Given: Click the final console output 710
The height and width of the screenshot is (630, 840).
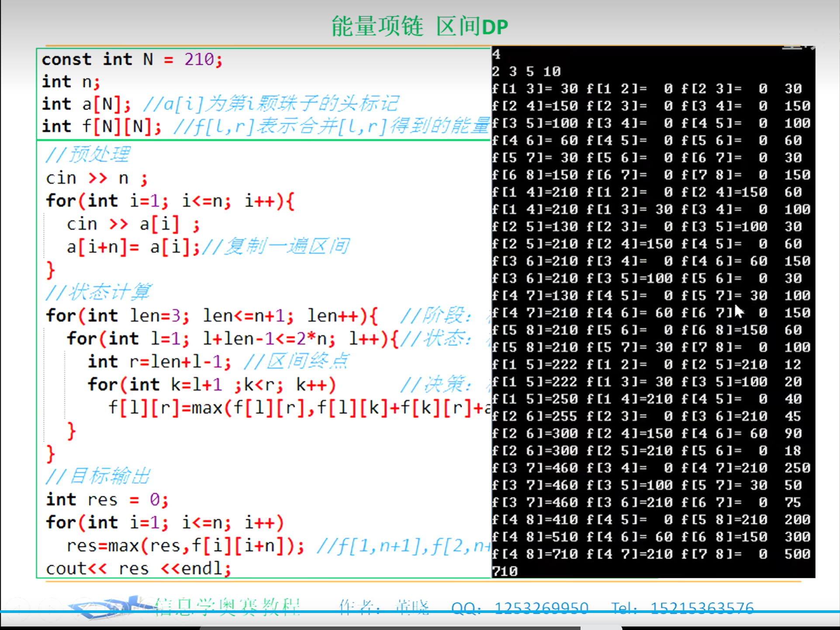Looking at the screenshot, I should click(x=505, y=571).
